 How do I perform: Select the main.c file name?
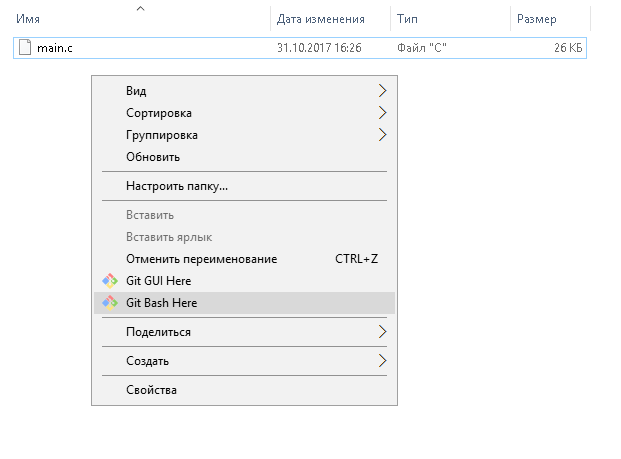[x=54, y=48]
